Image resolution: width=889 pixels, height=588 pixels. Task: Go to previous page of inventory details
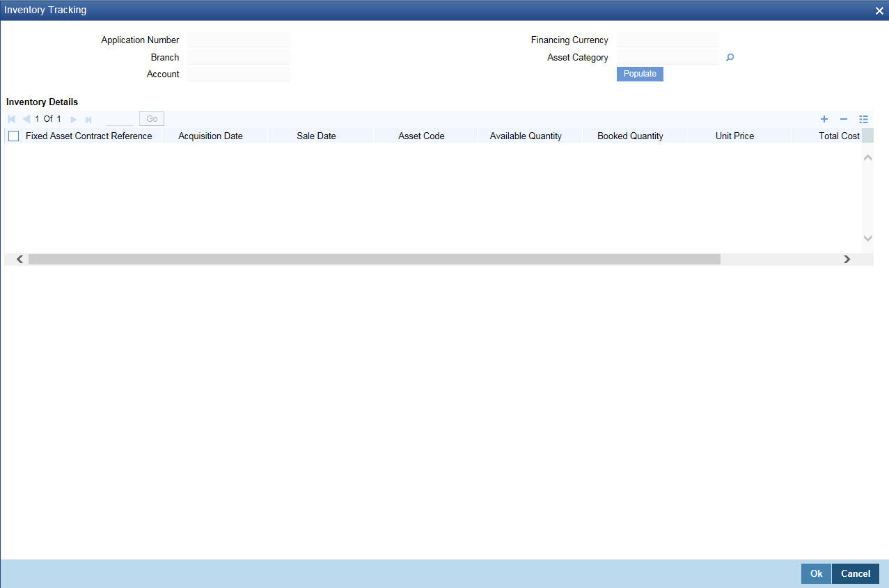click(x=26, y=119)
